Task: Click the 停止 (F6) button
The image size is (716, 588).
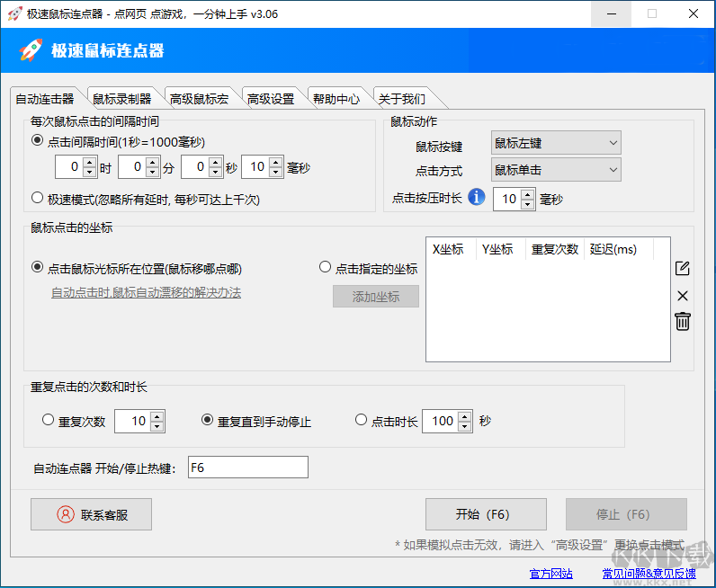Action: tap(626, 514)
